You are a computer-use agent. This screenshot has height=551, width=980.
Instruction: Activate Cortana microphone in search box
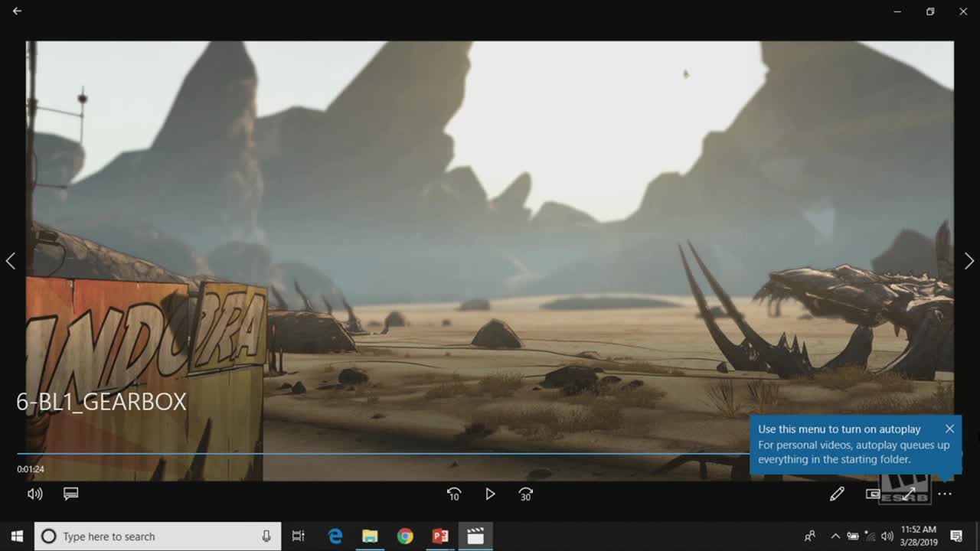266,536
